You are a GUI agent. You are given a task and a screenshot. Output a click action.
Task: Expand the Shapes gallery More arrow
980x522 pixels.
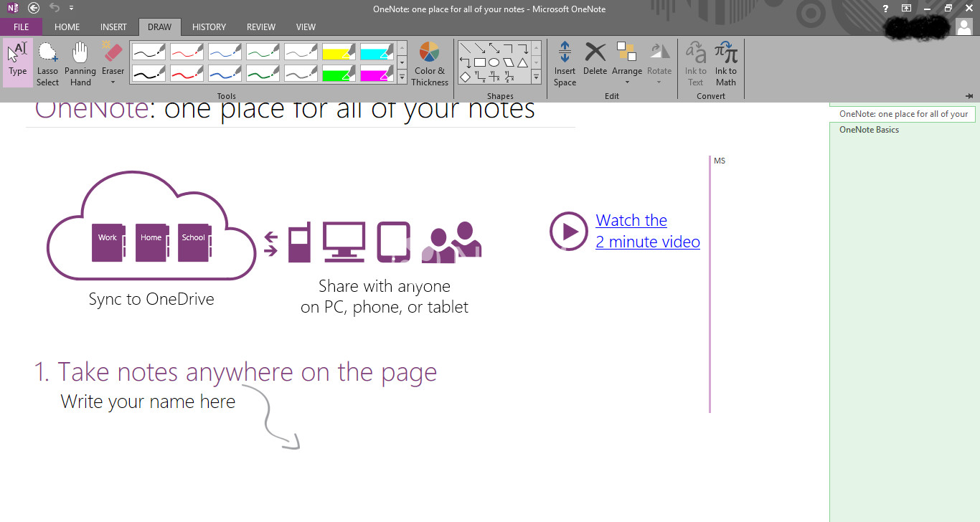pos(536,77)
